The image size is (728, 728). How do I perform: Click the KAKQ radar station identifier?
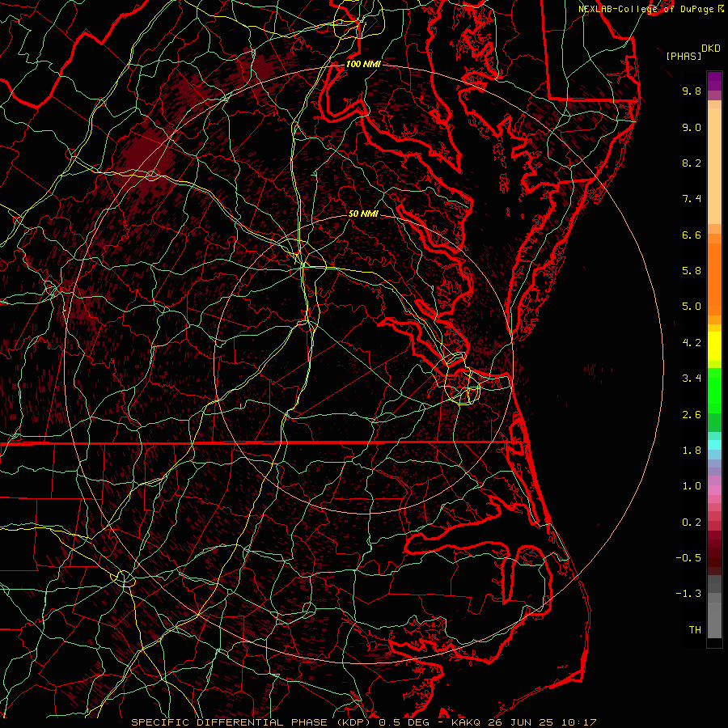467,722
